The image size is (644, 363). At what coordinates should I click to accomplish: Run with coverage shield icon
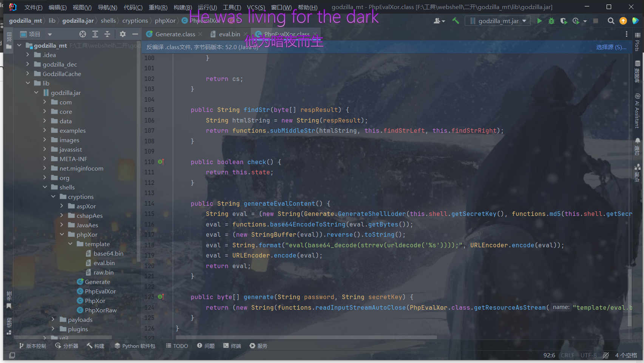pos(564,21)
